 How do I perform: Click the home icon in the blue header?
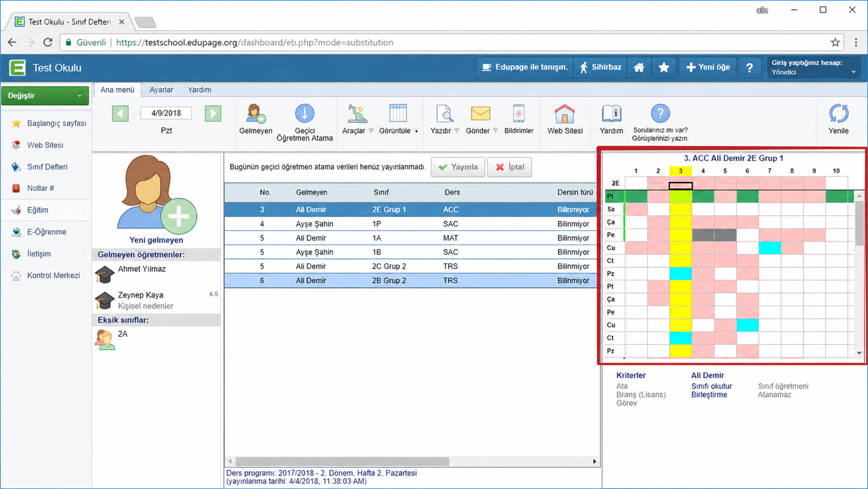click(x=639, y=67)
